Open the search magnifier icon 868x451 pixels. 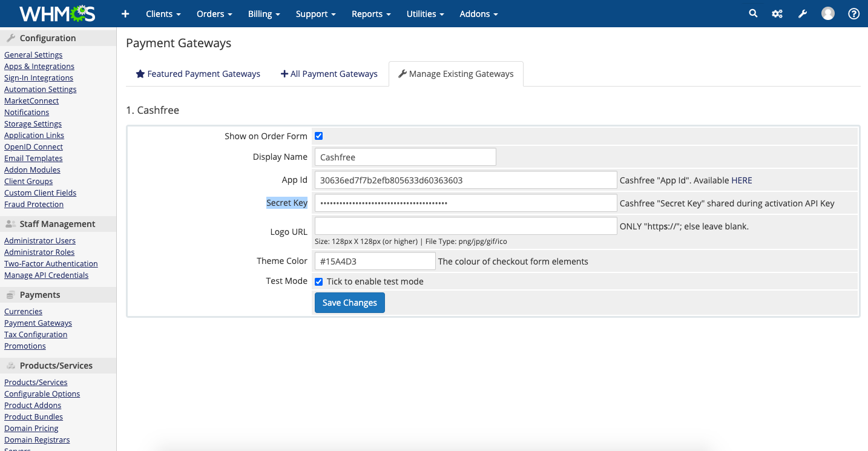click(x=753, y=13)
